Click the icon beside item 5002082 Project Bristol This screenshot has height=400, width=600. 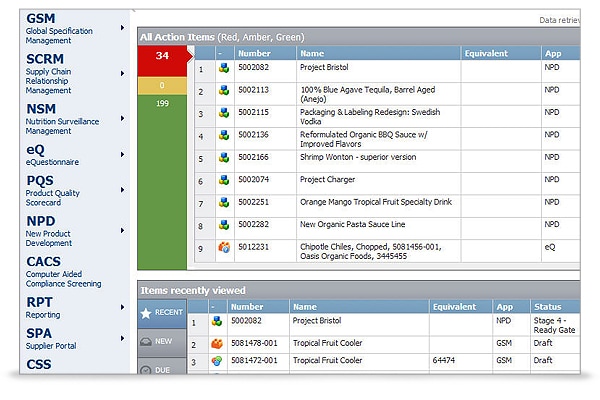[x=225, y=70]
